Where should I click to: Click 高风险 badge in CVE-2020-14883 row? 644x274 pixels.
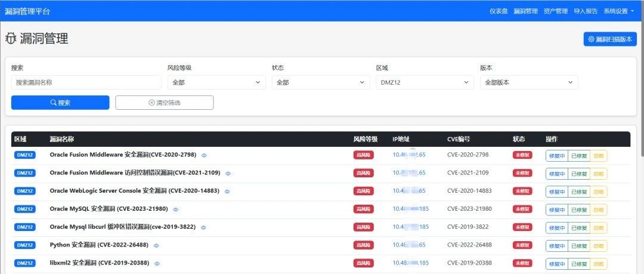coord(364,191)
